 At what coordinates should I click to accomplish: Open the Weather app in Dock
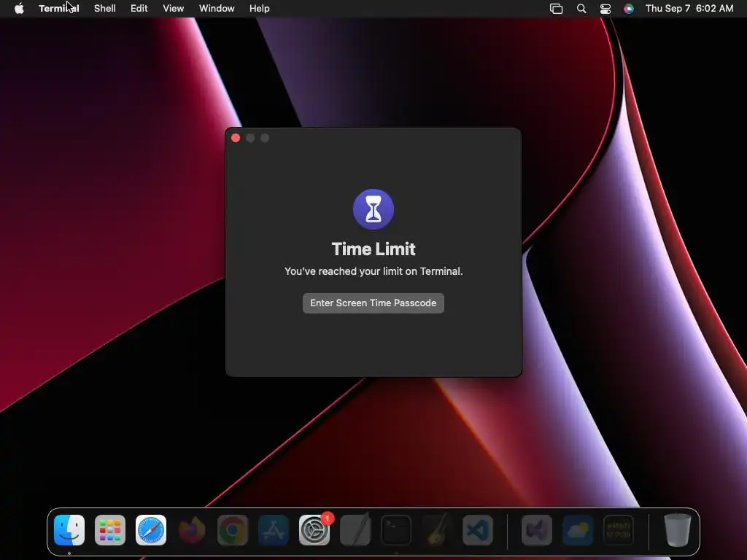(578, 530)
